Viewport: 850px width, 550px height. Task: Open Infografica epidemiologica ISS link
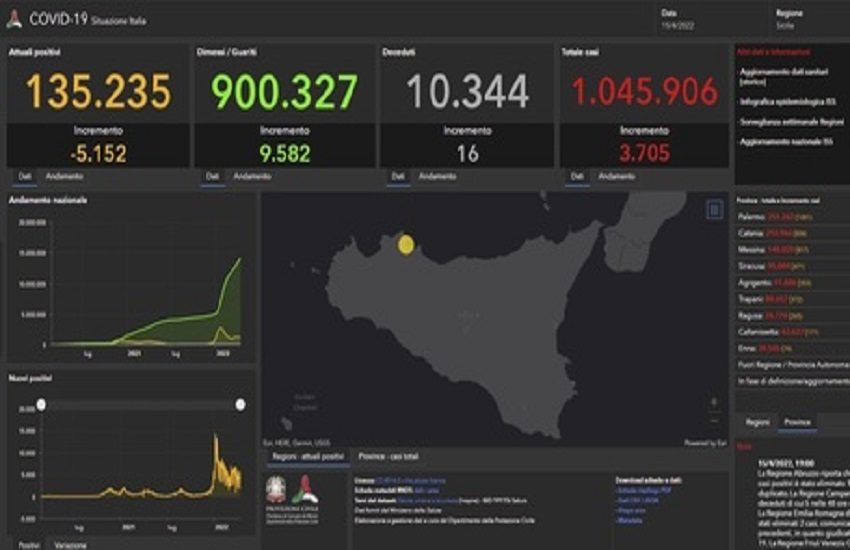[x=787, y=91]
